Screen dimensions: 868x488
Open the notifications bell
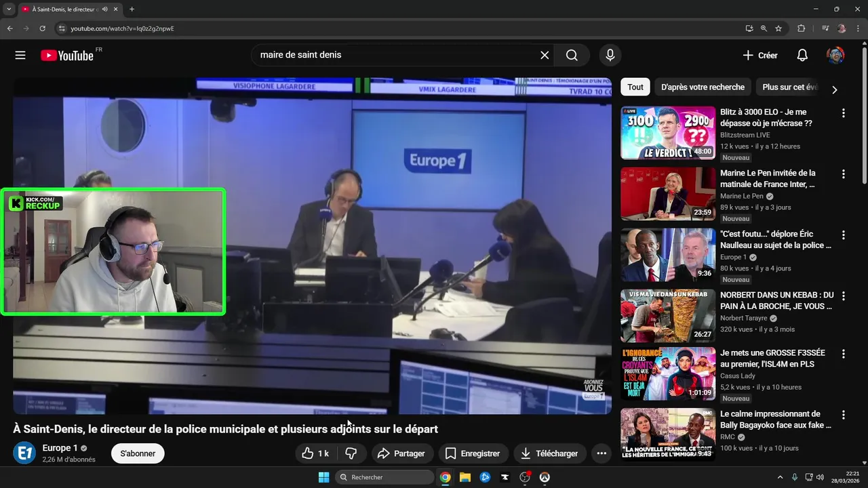[x=802, y=56]
